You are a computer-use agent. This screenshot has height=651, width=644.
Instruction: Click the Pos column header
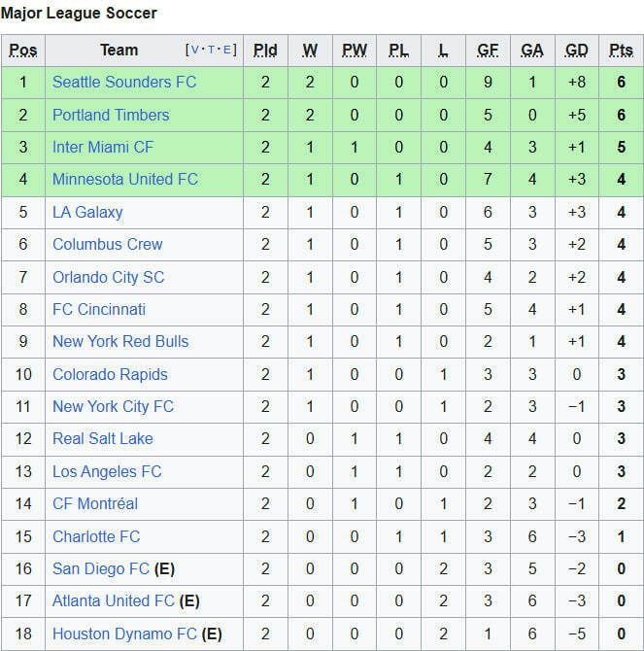tap(23, 51)
